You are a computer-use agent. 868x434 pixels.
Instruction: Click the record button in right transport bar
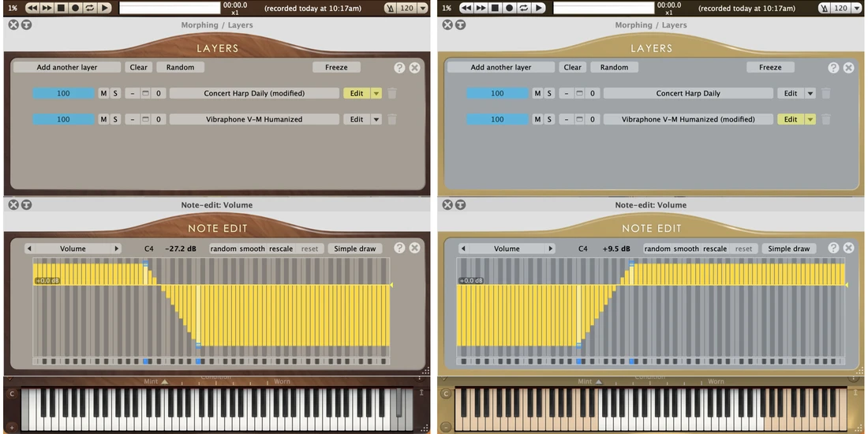(510, 8)
